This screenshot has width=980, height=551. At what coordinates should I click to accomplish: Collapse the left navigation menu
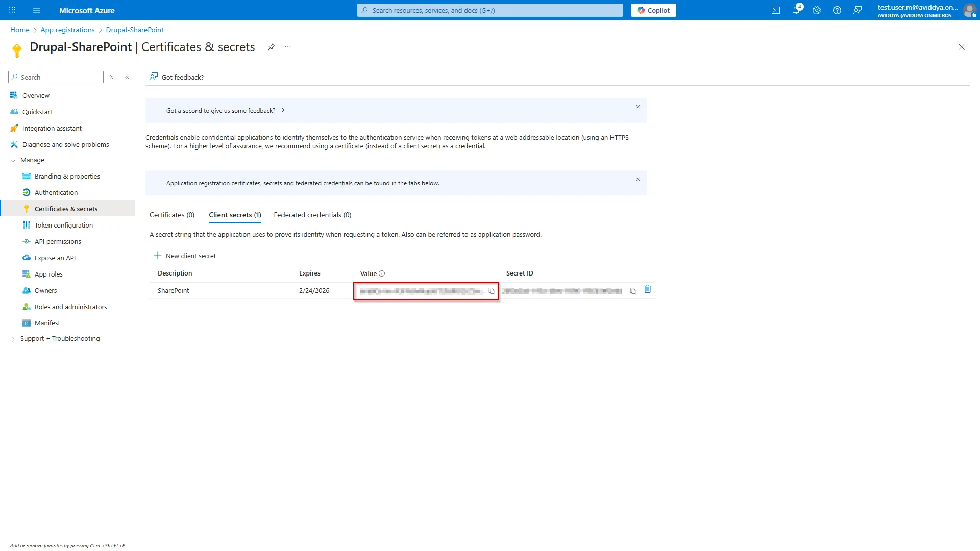tap(127, 77)
